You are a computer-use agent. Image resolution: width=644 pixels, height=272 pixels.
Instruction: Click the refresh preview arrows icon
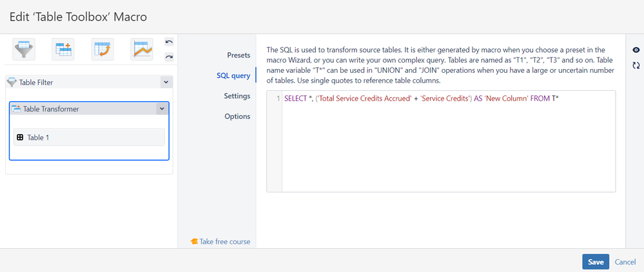636,65
